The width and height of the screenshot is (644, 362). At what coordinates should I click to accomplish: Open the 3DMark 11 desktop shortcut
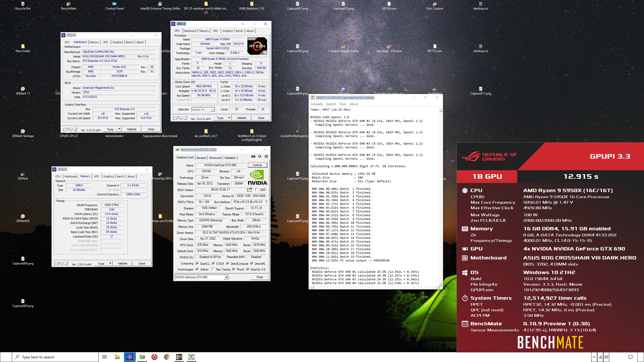click(x=23, y=91)
